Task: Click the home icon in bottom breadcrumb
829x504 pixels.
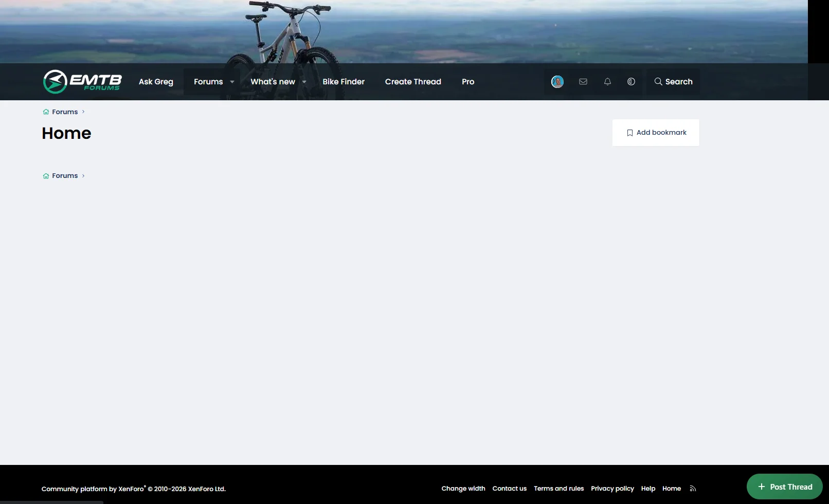Action: pos(46,176)
